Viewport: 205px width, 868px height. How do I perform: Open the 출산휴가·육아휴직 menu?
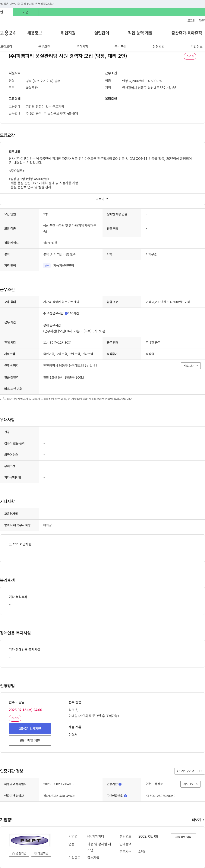186,33
